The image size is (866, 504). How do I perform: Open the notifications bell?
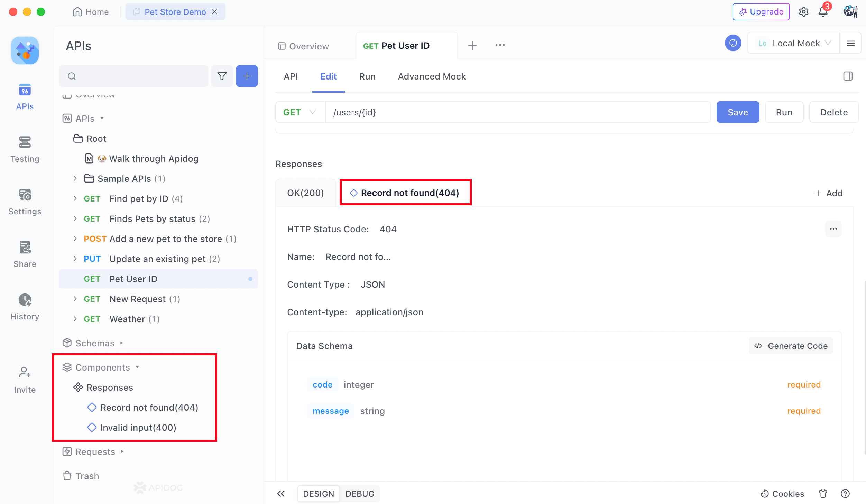[823, 12]
